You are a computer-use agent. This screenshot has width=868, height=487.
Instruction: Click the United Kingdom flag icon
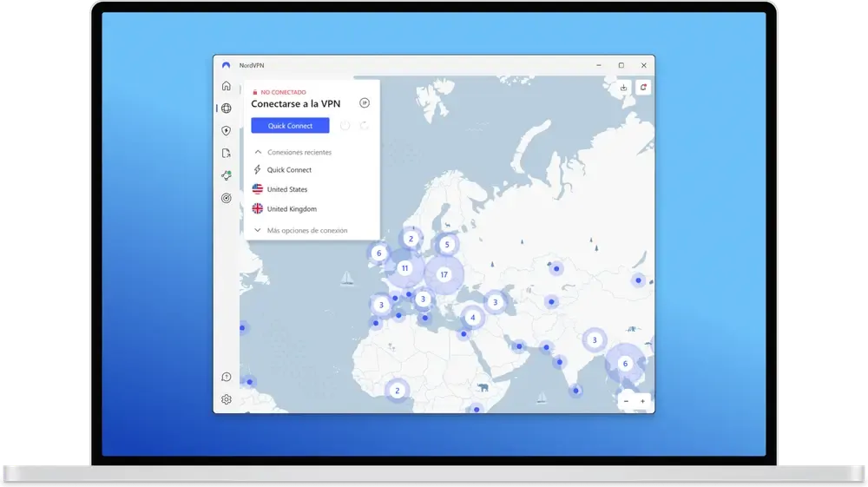(258, 208)
